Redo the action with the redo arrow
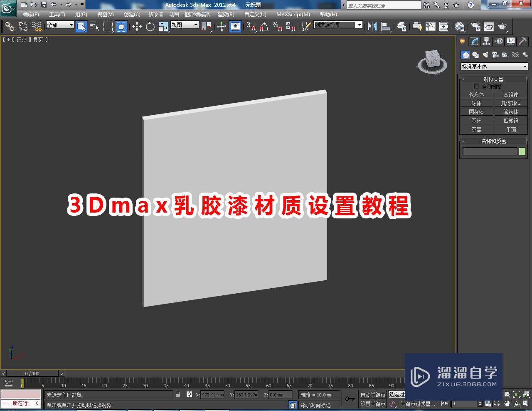This screenshot has width=532, height=411. [69, 5]
